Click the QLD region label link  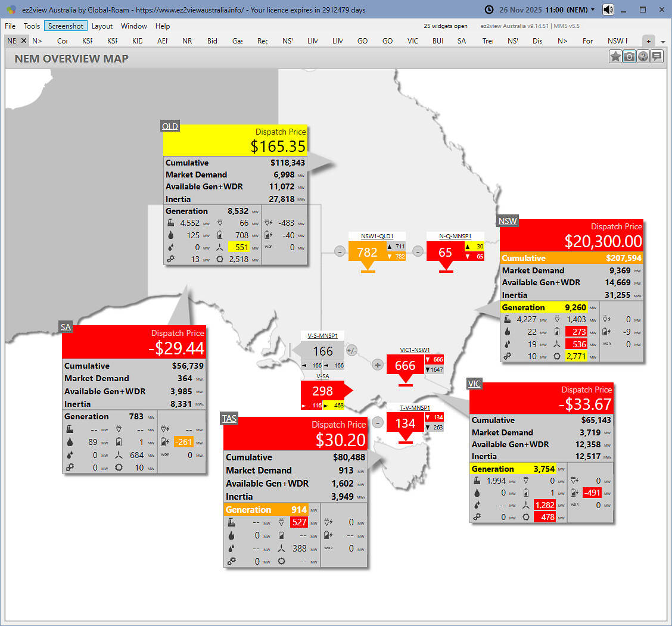tap(170, 126)
